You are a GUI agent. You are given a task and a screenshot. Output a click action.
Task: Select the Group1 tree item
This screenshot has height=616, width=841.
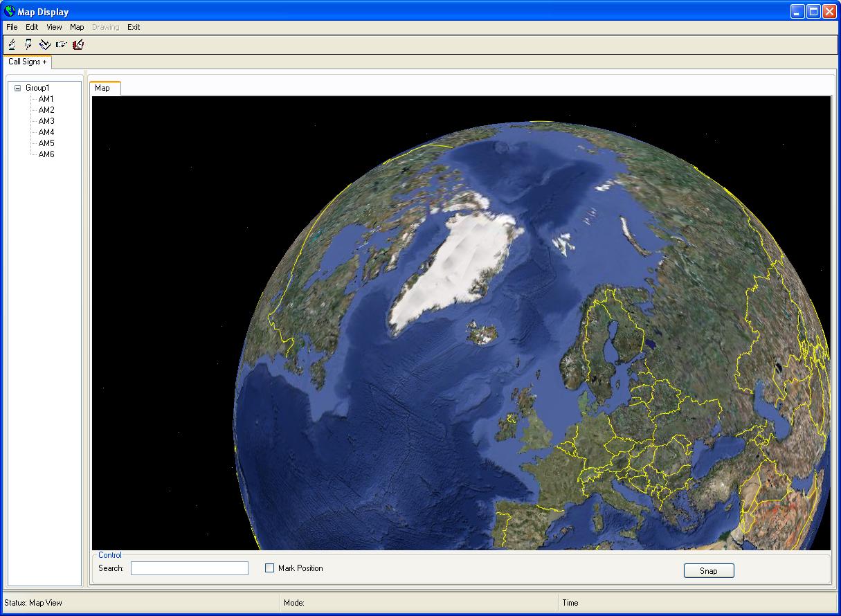(x=37, y=88)
